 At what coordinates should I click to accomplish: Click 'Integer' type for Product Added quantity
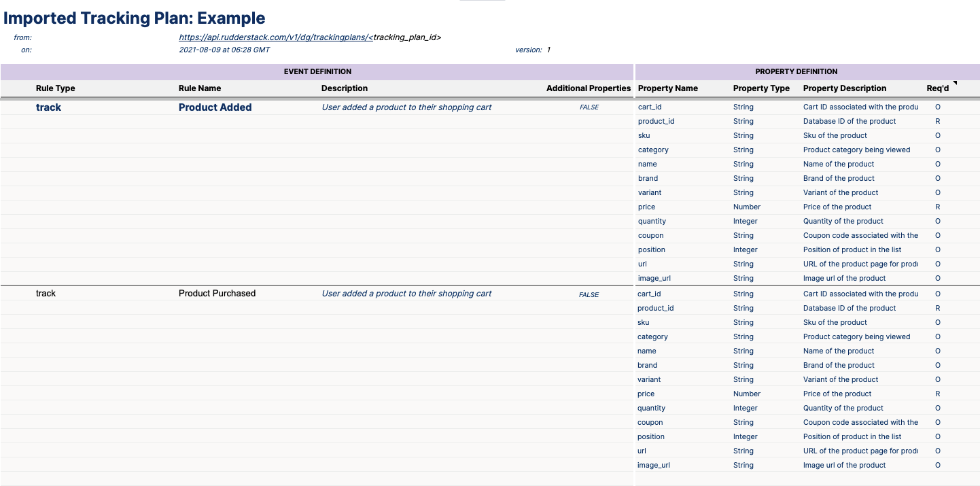[746, 221]
